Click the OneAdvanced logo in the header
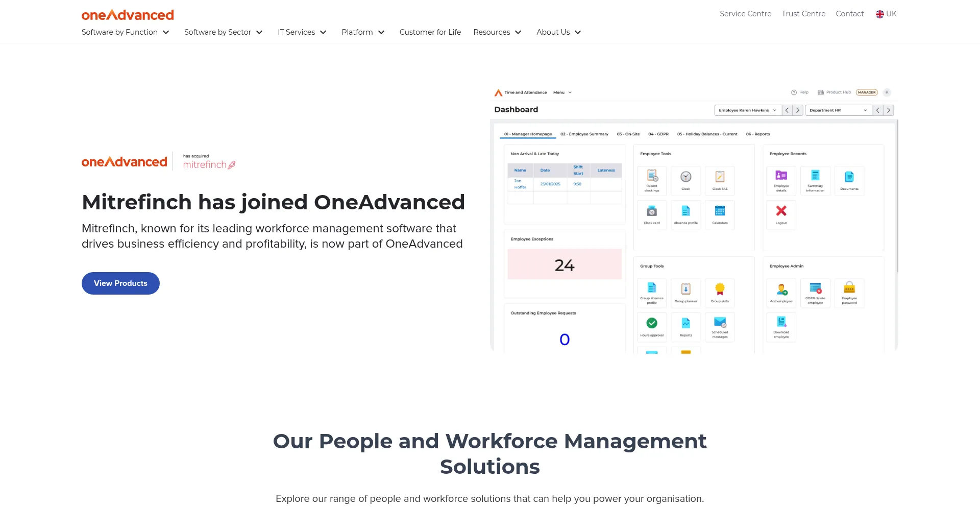This screenshot has height=507, width=980. [128, 15]
